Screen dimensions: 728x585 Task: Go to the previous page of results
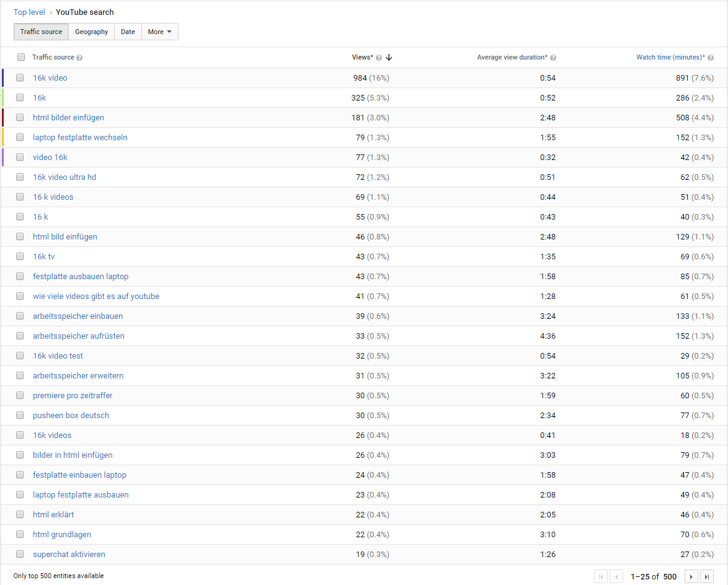click(x=616, y=576)
